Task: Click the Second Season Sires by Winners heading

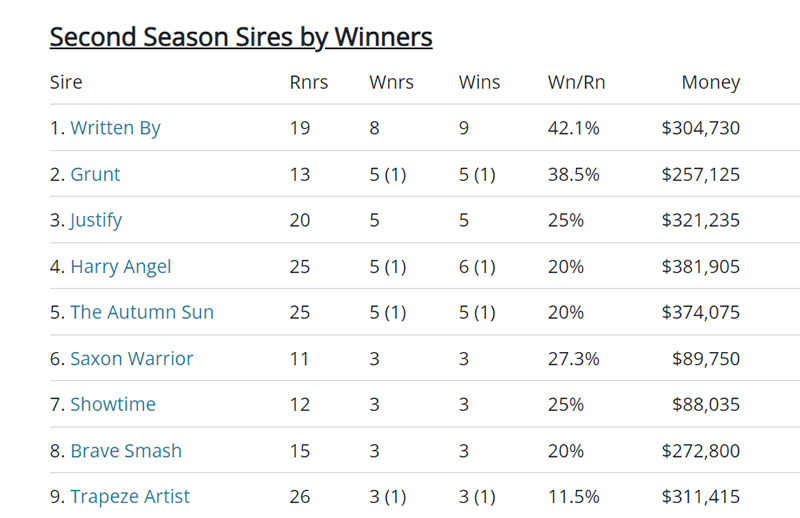Action: (241, 37)
